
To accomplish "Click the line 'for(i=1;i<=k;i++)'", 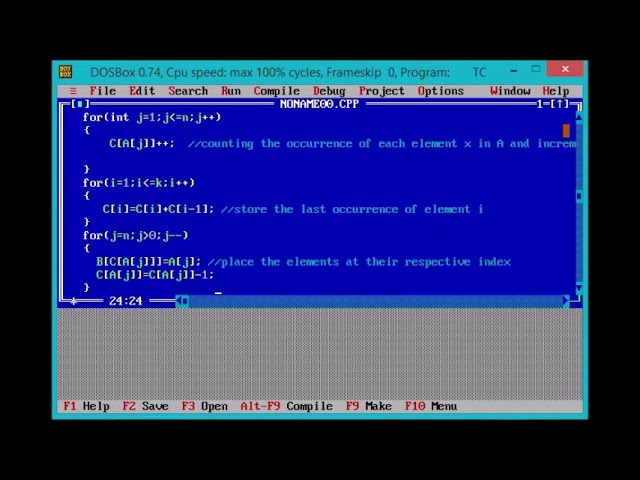I will point(139,183).
